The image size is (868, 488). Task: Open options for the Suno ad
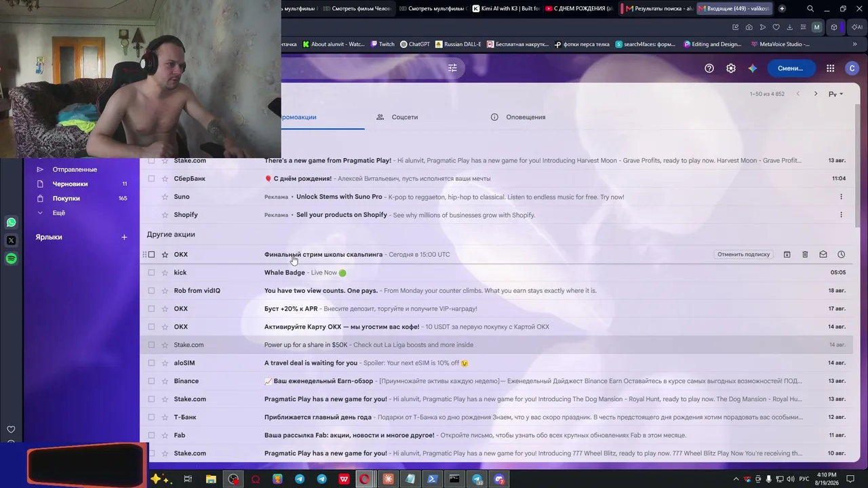pos(841,197)
